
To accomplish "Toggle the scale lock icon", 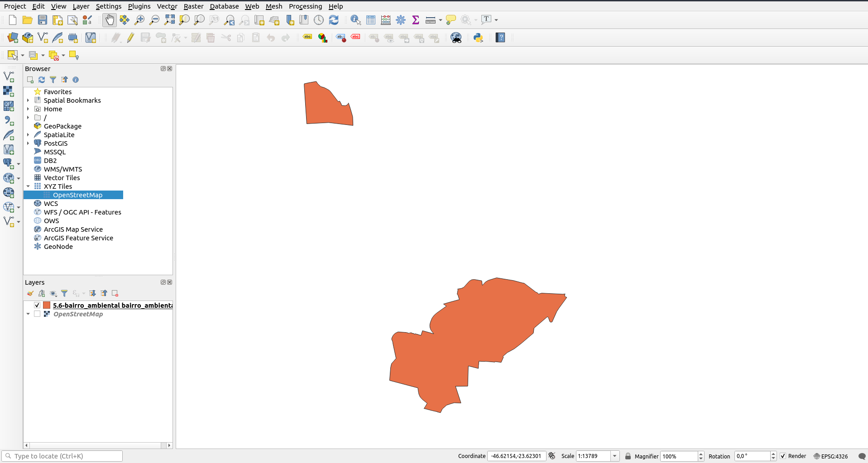I will (x=628, y=456).
